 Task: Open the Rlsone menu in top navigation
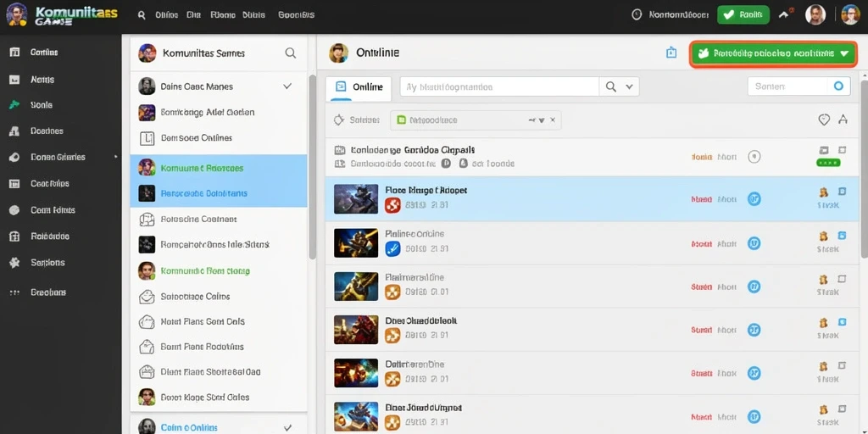pos(223,15)
